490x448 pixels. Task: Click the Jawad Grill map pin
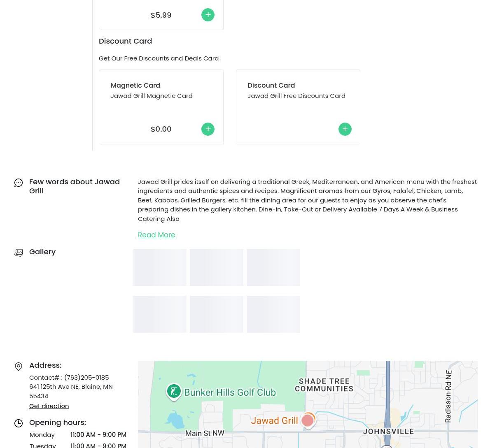(x=308, y=420)
